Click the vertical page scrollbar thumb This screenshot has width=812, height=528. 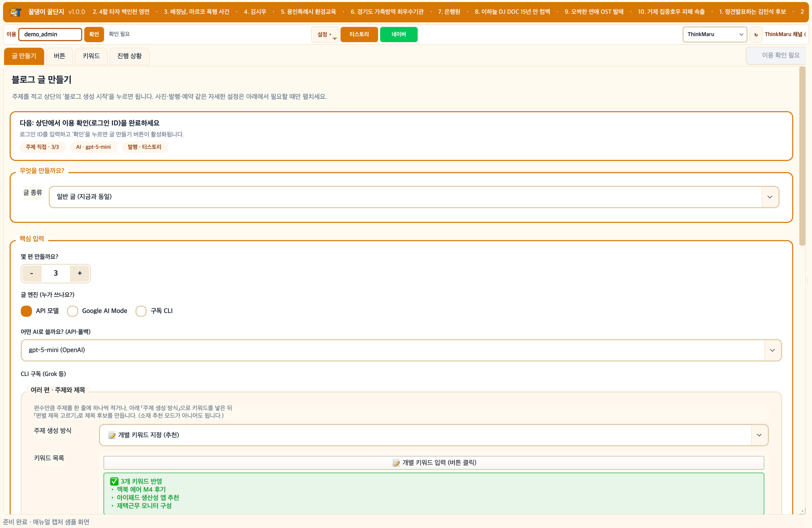pos(802,156)
